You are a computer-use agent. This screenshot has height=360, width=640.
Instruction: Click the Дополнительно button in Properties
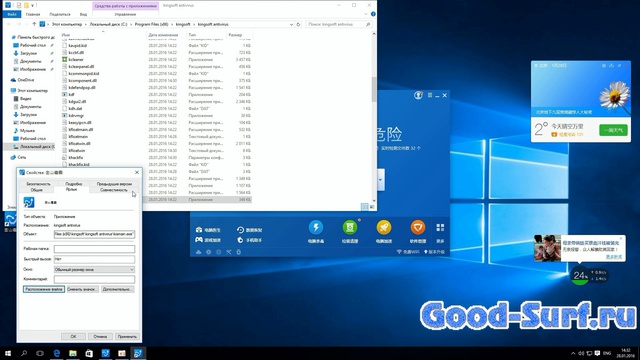118,289
